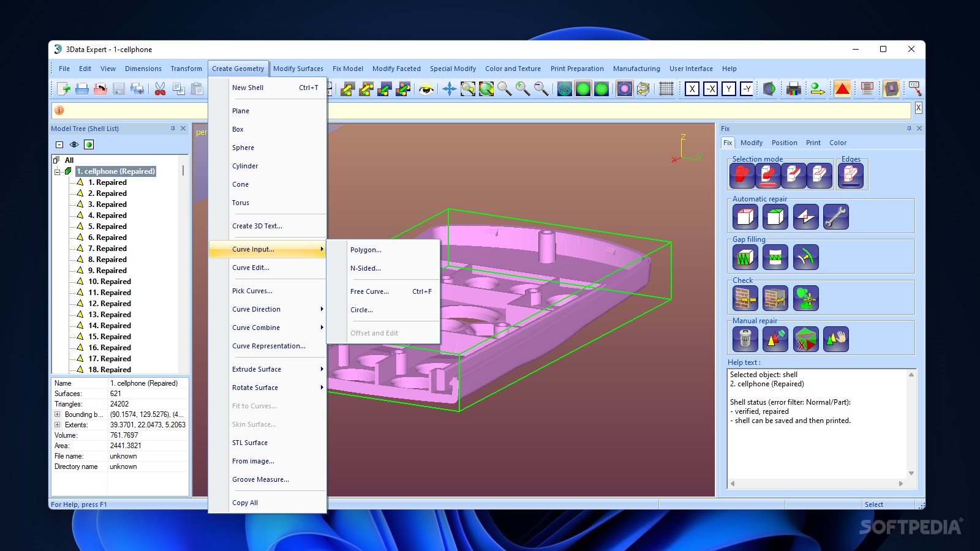This screenshot has height=551, width=980.
Task: Click the eye visibility toolbar icon
Action: pyautogui.click(x=426, y=89)
